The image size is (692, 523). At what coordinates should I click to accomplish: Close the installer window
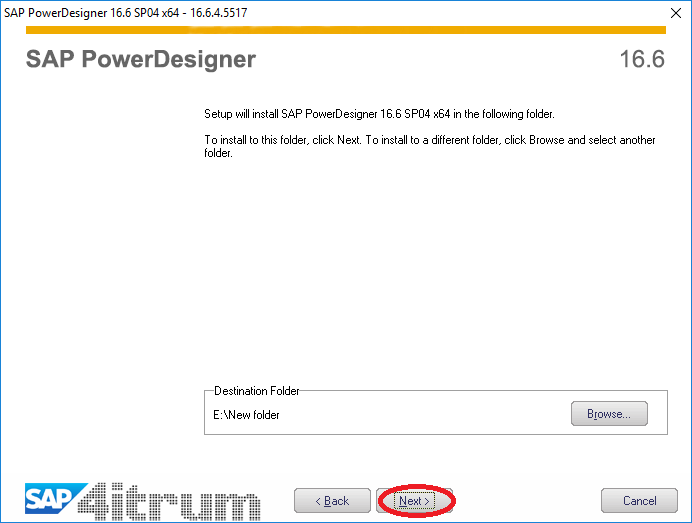pyautogui.click(x=676, y=13)
